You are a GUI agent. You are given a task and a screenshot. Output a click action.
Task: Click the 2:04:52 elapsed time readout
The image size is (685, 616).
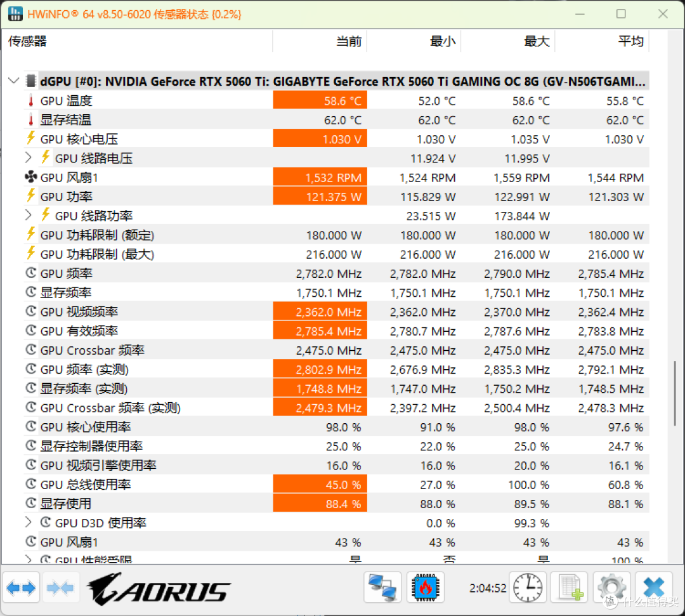pos(488,588)
